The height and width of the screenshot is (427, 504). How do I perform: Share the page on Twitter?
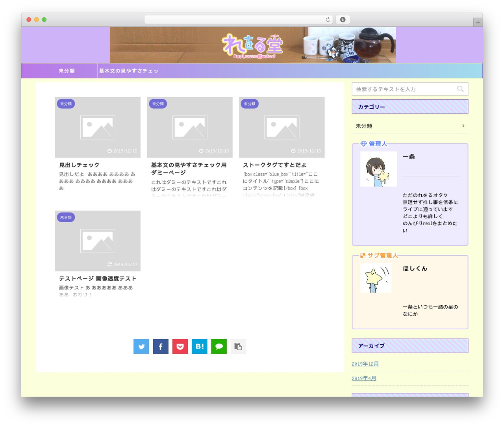click(141, 346)
